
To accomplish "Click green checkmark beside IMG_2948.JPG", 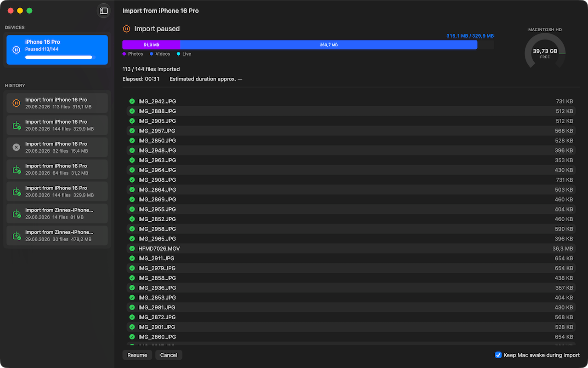I will coord(132,150).
